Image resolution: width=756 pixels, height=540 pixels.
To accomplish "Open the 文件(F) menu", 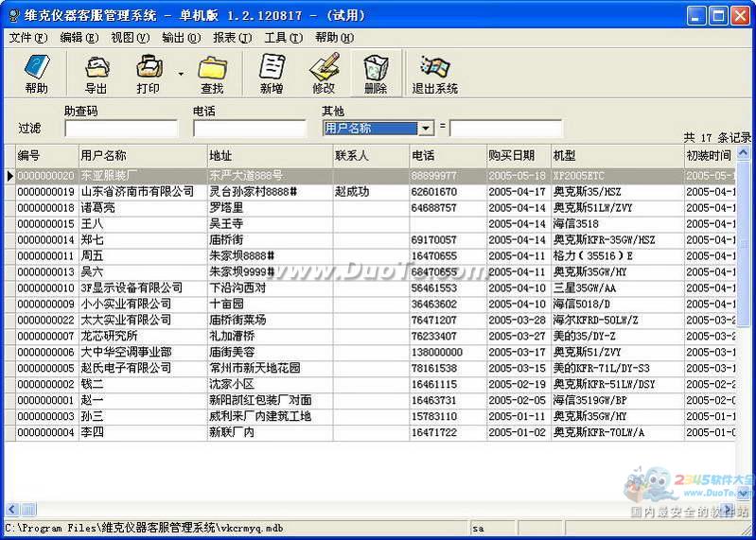I will [x=28, y=37].
